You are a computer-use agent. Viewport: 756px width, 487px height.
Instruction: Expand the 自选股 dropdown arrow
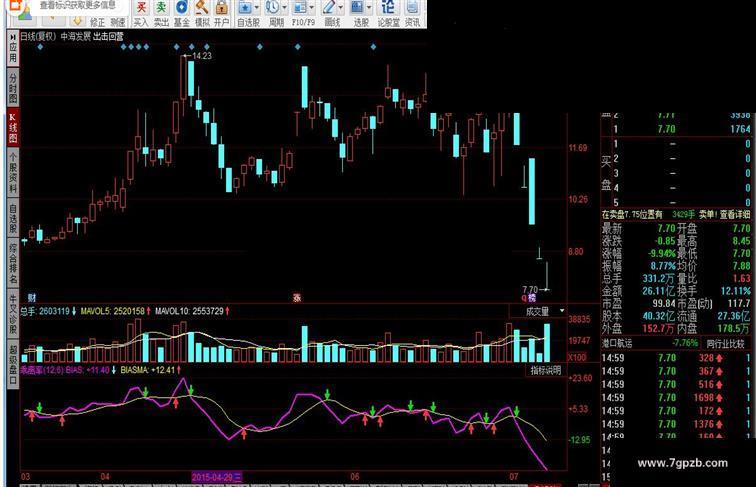256,8
